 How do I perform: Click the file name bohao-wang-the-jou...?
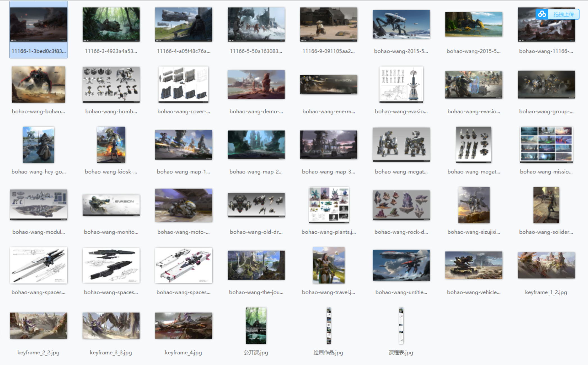pos(256,292)
